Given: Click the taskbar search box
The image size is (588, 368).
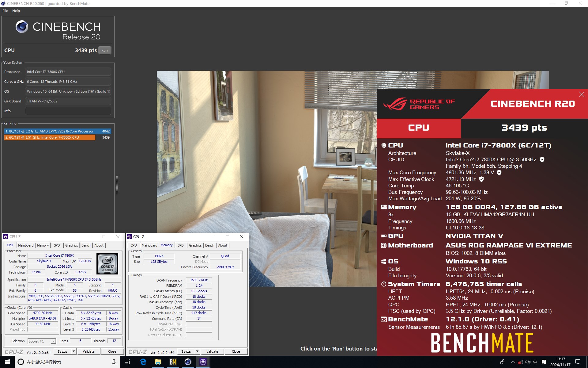Looking at the screenshot, I should coord(67,362).
